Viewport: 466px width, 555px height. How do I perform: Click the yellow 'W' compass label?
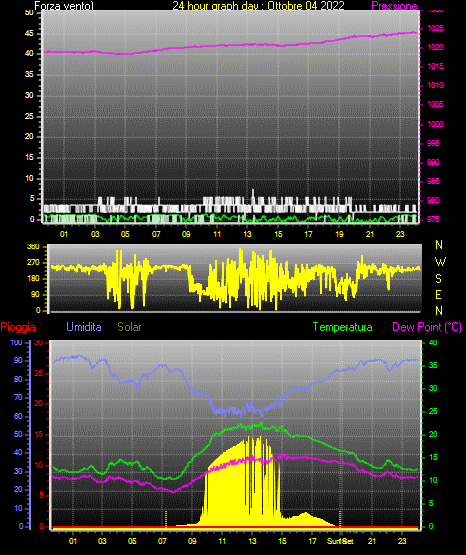440,262
